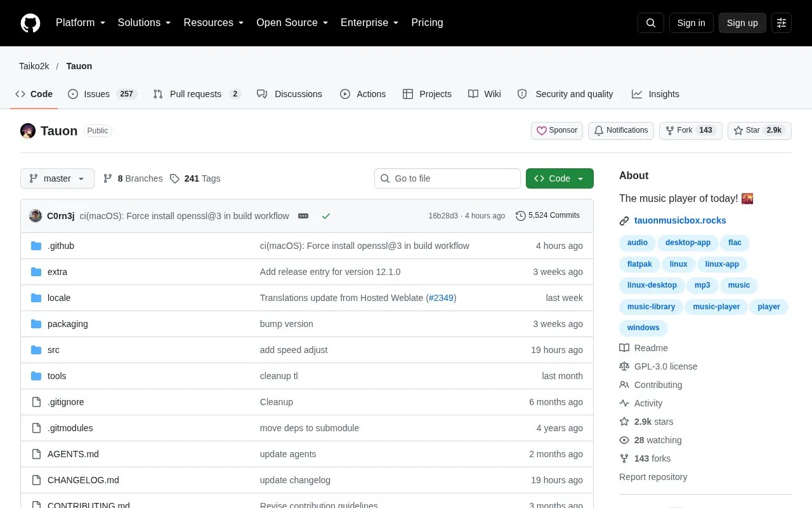Image resolution: width=812 pixels, height=508 pixels.
Task: View the 5,524 Commits history
Action: pos(547,216)
